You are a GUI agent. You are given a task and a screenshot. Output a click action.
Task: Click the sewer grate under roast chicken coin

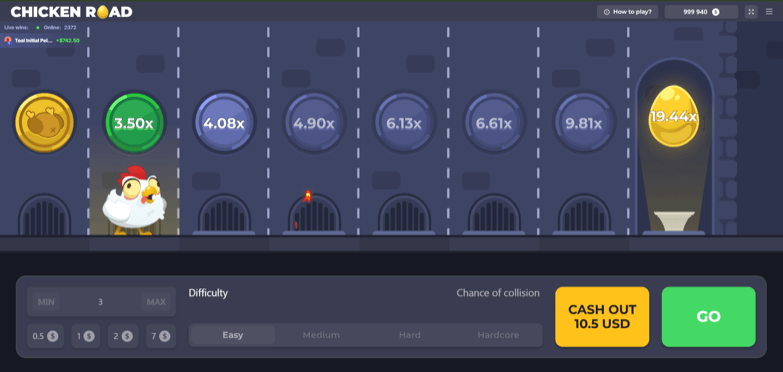(44, 214)
